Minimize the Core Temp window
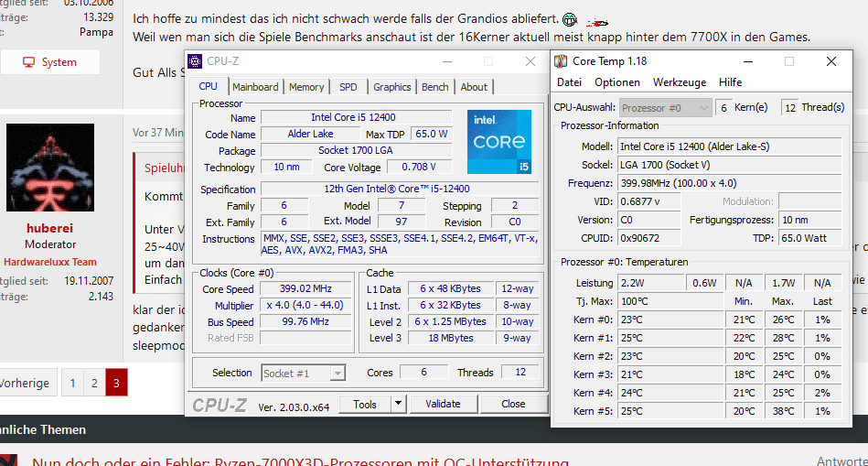Viewport: 868px width, 466px height. (748, 61)
